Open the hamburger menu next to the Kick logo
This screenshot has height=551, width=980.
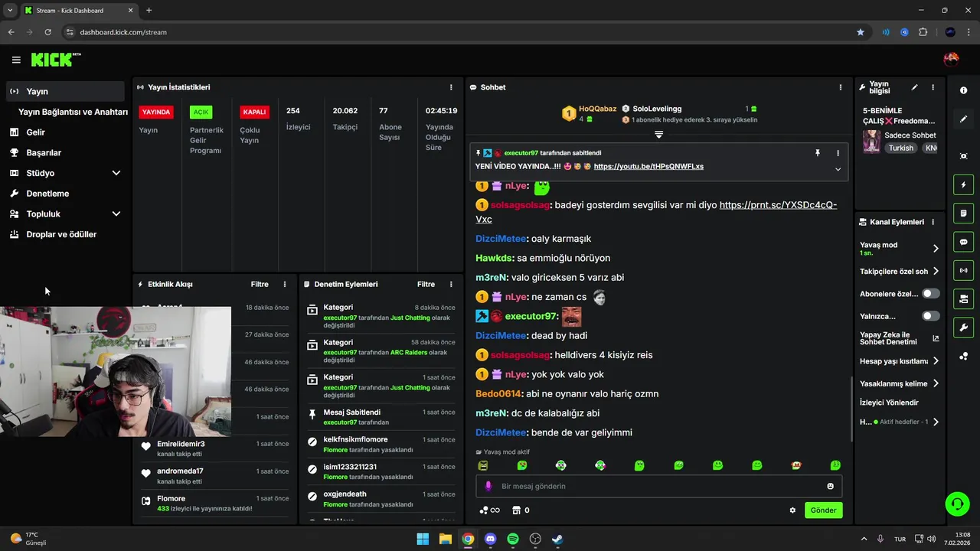16,60
